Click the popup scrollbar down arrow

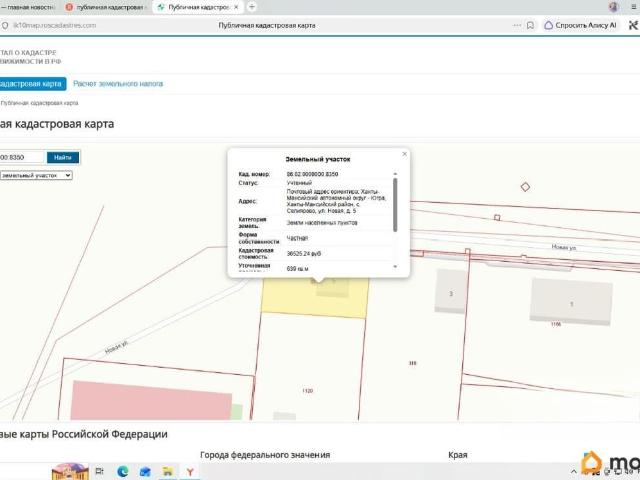pos(395,267)
